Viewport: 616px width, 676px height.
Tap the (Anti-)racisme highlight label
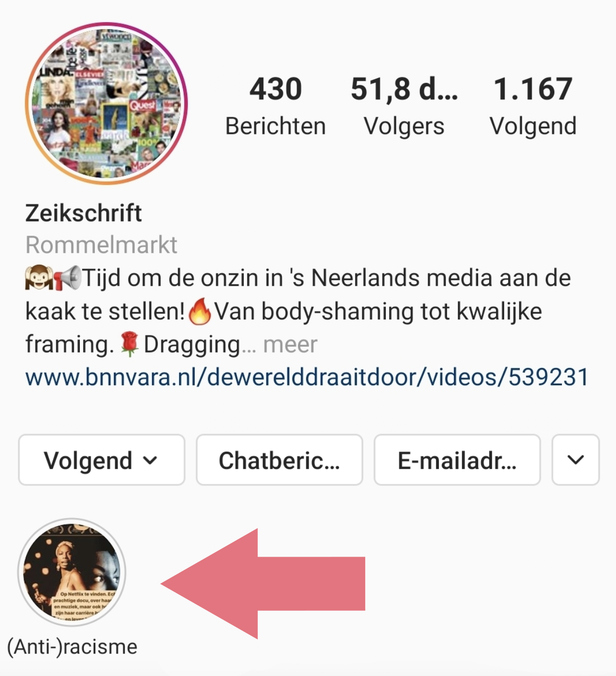[72, 647]
